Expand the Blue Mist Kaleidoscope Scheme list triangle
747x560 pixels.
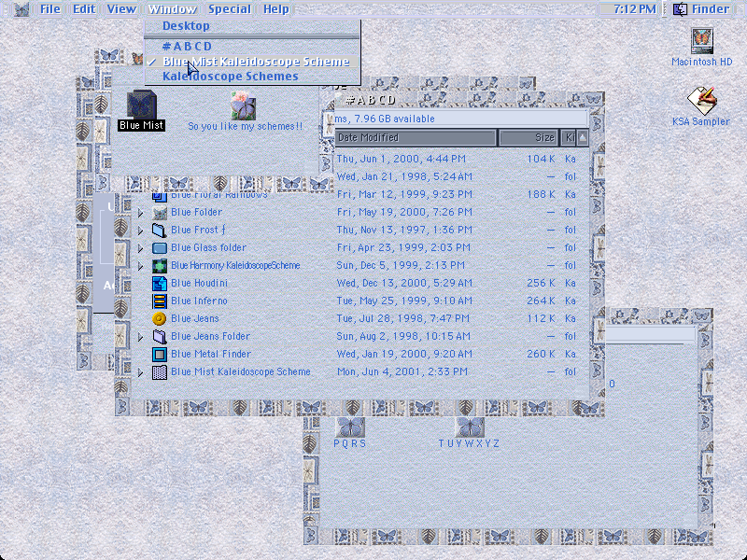coord(141,372)
